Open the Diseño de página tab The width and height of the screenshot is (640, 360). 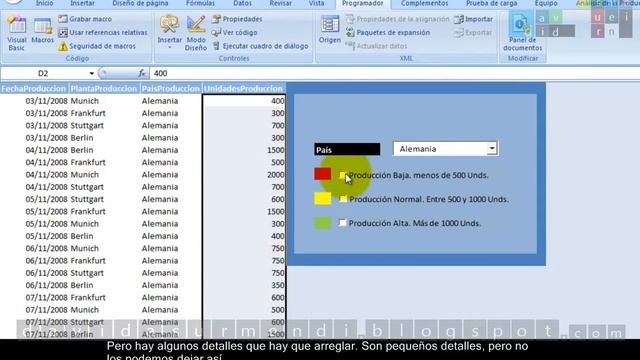coord(140,3)
